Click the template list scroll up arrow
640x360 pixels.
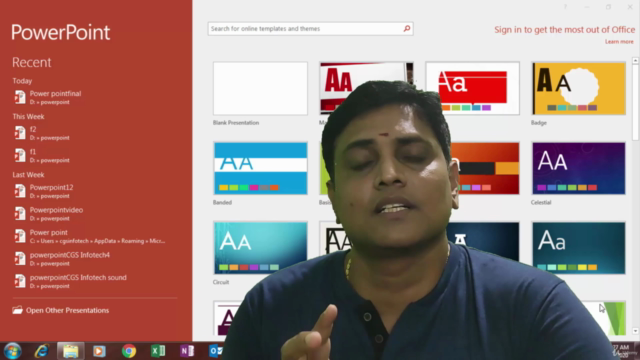click(x=635, y=60)
